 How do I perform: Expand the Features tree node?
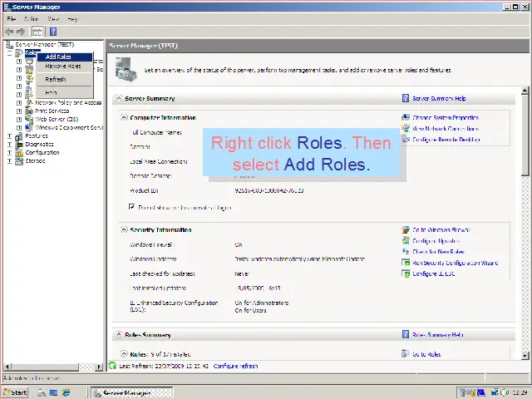pyautogui.click(x=9, y=136)
